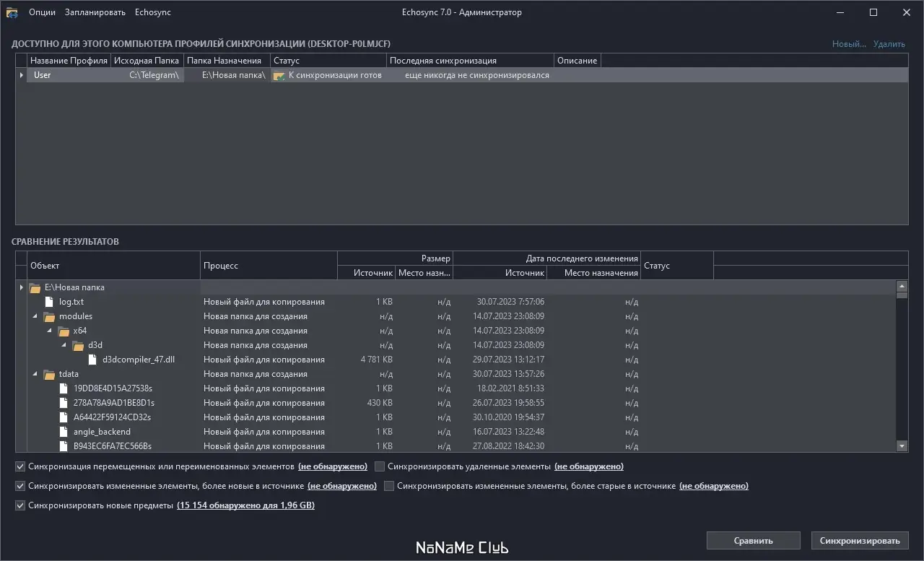Click the Удалить link

point(889,44)
